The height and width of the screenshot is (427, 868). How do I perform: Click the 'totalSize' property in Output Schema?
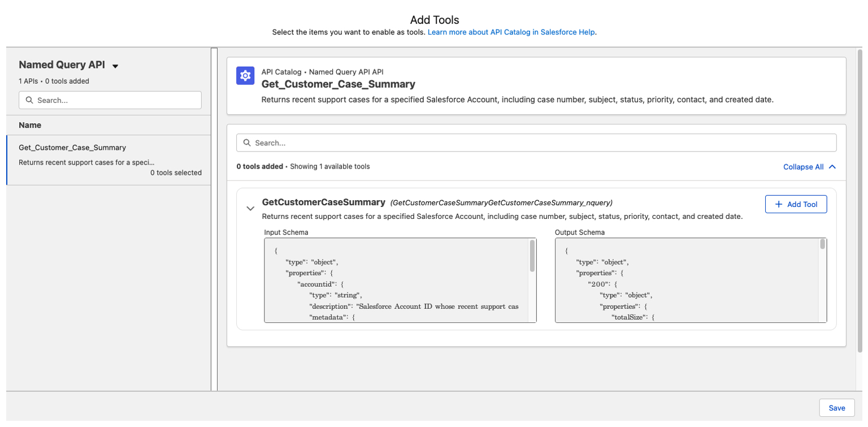tap(632, 318)
